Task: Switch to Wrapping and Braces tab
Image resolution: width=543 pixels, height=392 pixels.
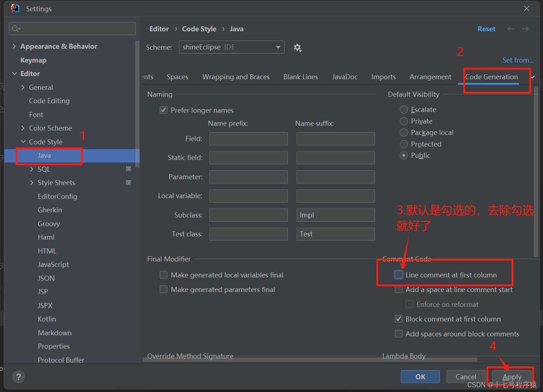Action: point(236,77)
